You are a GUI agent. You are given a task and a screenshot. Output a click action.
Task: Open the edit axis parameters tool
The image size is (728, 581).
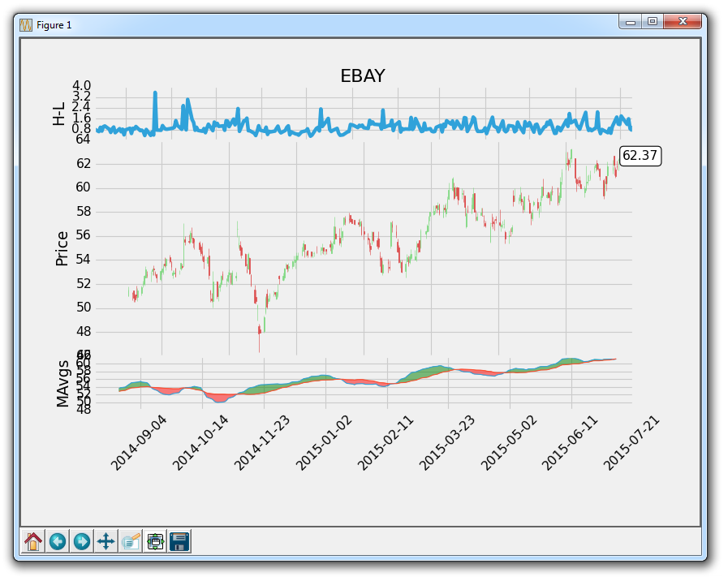[131, 541]
